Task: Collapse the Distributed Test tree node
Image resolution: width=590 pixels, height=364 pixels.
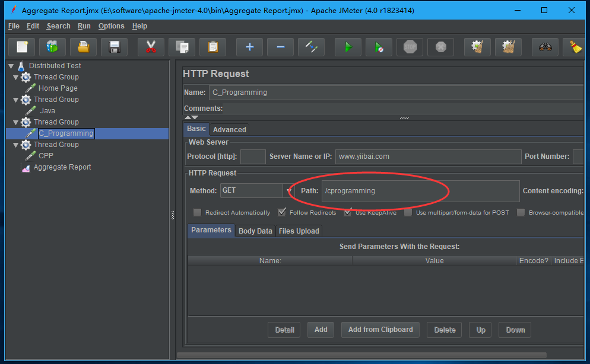Action: [x=11, y=66]
